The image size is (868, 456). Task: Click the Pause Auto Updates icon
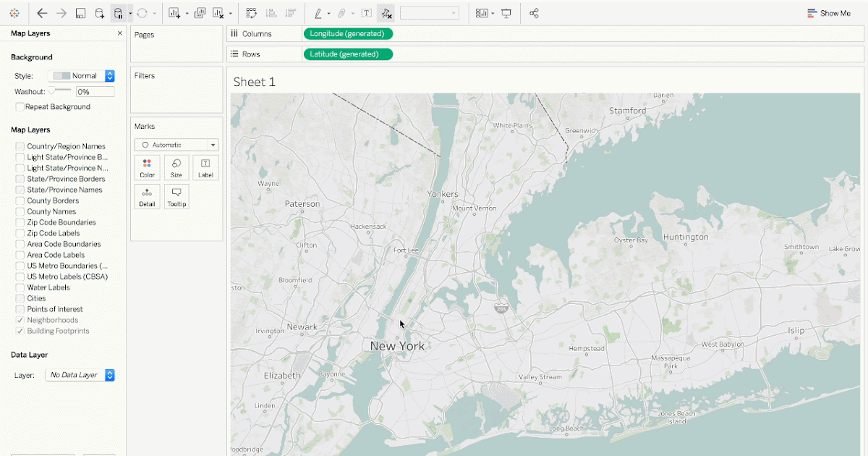[118, 13]
